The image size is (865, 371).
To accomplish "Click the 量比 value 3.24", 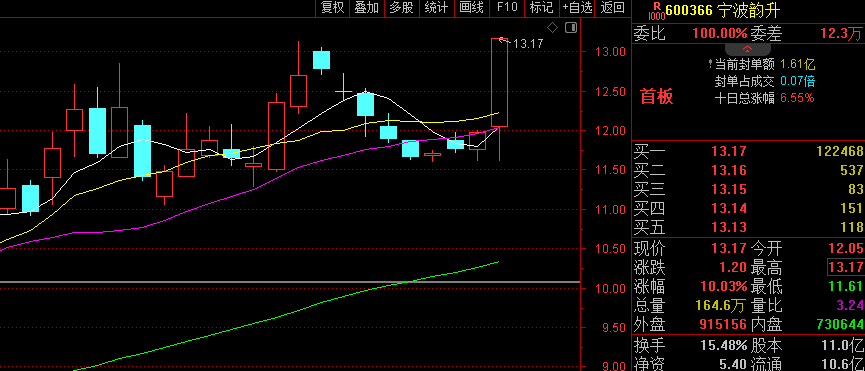I will coord(850,305).
